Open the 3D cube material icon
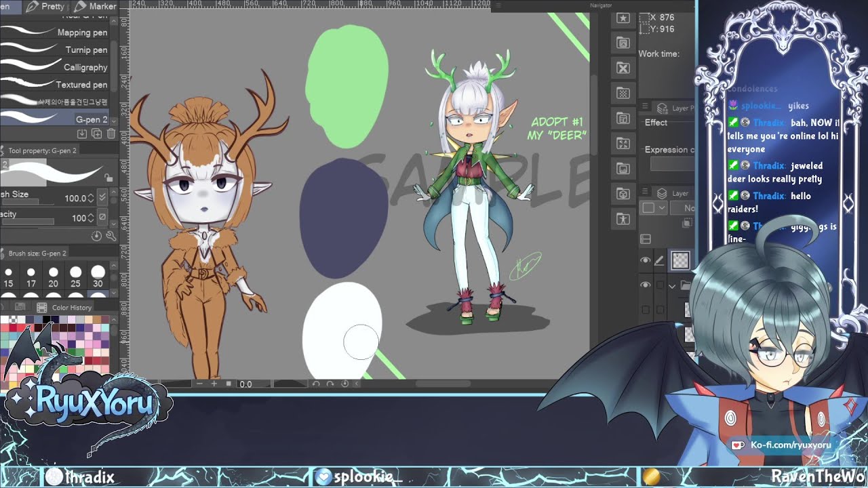 tap(623, 194)
